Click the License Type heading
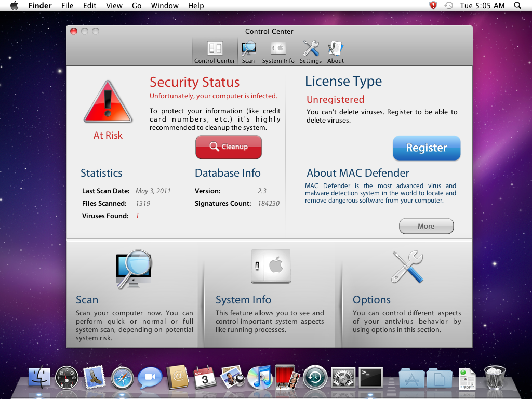The image size is (532, 399). pos(343,82)
